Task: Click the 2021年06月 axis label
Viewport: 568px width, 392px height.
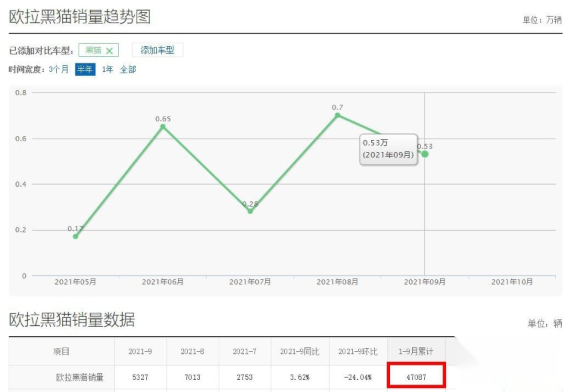Action: point(163,282)
